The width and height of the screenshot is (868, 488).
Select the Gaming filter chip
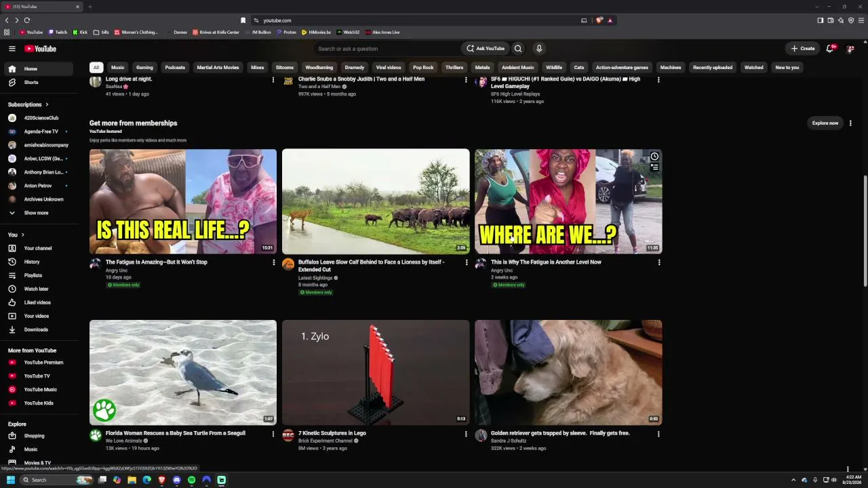tap(144, 68)
